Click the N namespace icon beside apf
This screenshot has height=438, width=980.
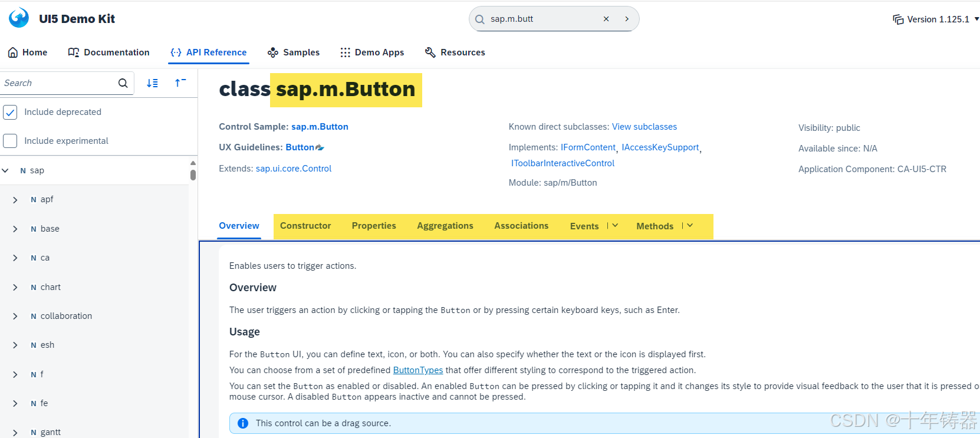[34, 200]
